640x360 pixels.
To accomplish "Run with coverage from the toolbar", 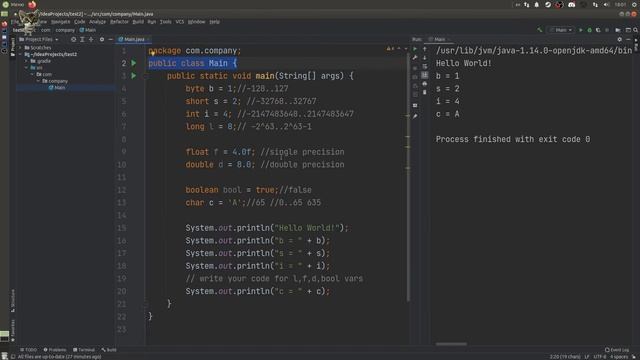I will [x=598, y=30].
